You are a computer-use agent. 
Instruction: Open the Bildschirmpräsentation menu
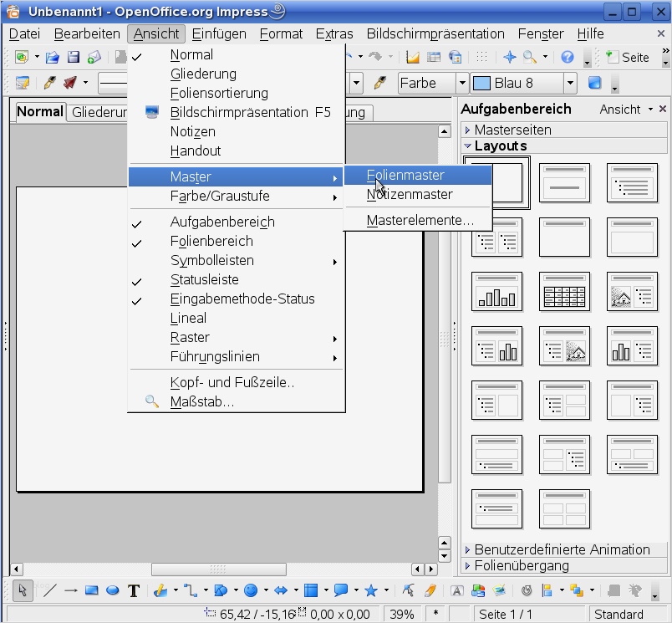click(435, 33)
